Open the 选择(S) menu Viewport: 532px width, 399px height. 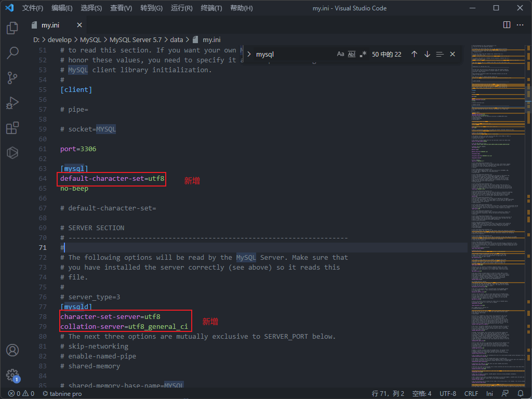point(91,8)
